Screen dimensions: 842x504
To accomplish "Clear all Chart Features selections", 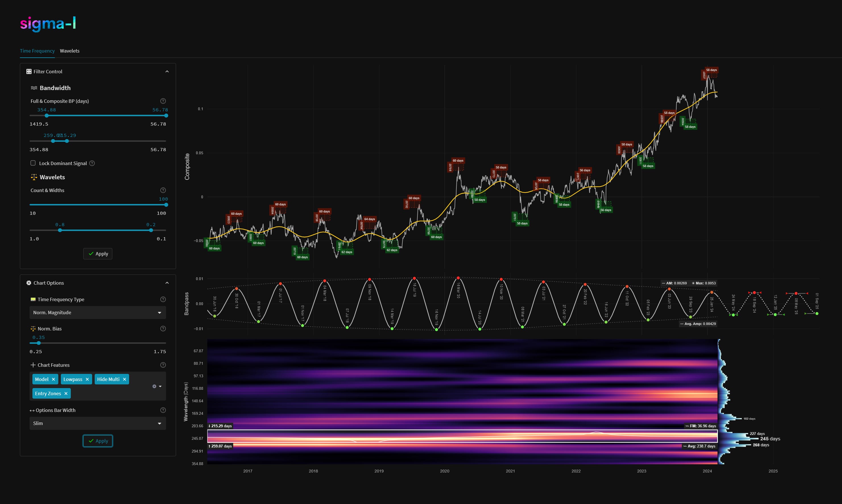I will click(154, 386).
